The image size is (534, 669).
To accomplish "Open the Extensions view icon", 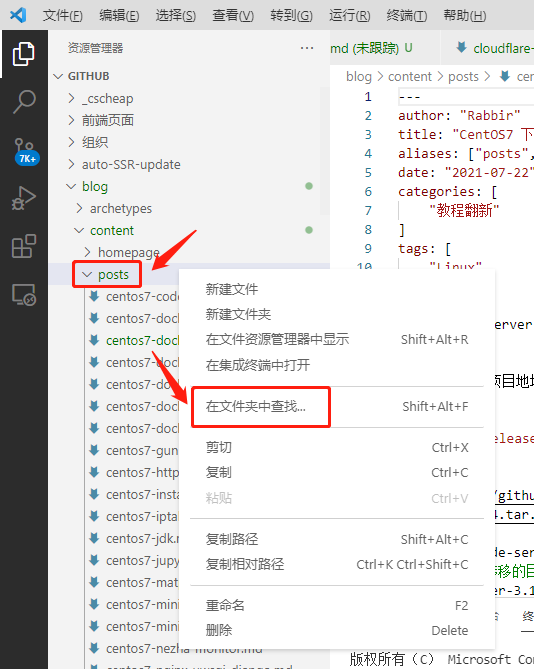I will point(24,246).
